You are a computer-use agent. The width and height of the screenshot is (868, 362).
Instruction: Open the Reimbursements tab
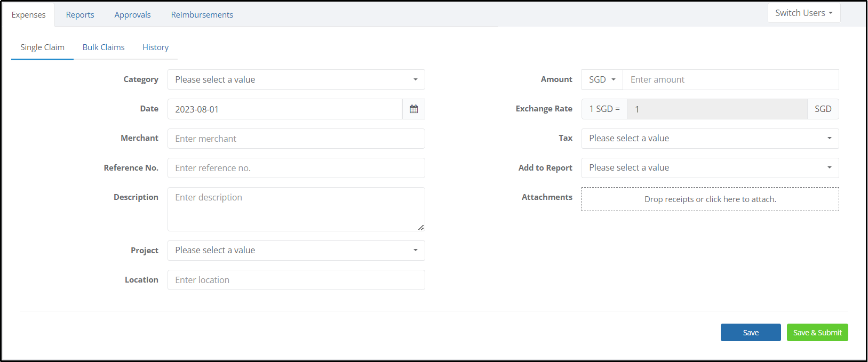(x=202, y=15)
